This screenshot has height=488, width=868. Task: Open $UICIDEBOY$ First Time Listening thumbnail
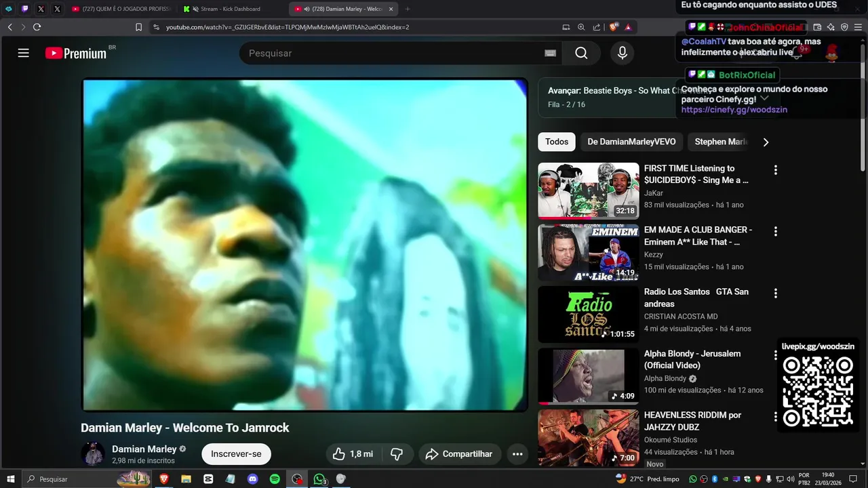tap(589, 190)
